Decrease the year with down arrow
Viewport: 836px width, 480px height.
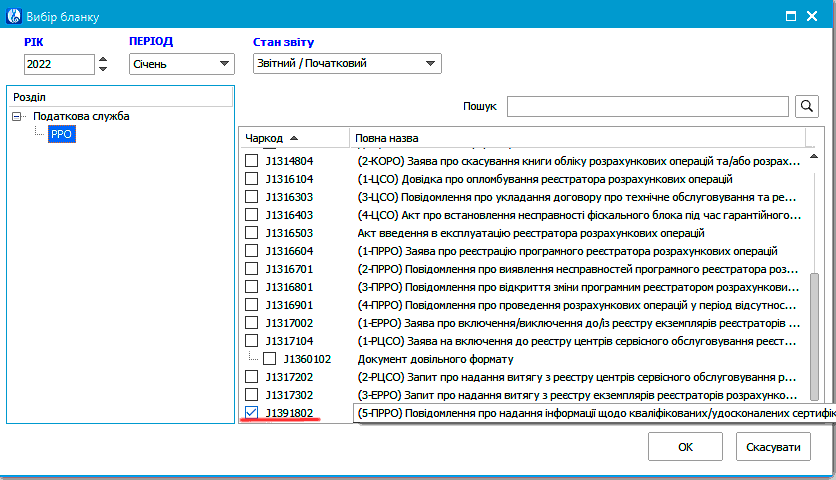tap(102, 69)
